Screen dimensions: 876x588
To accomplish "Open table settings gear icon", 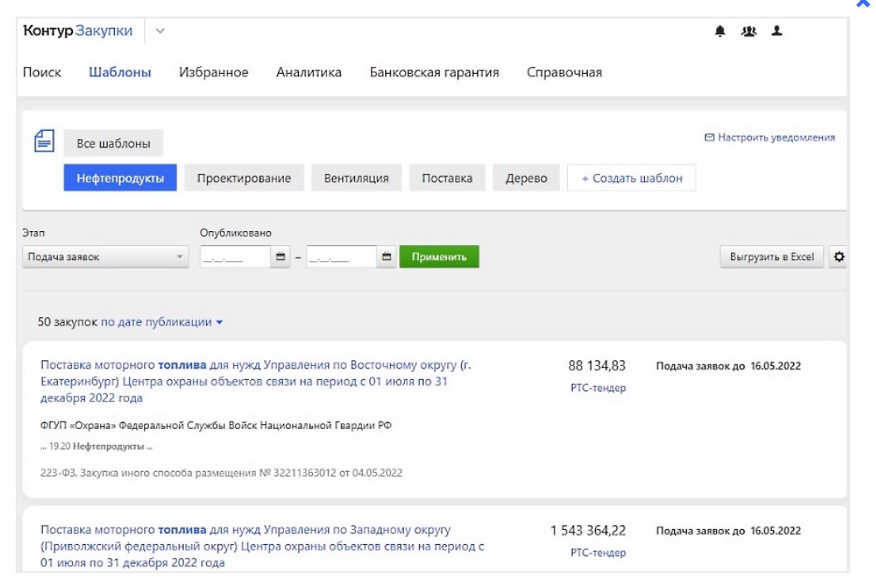I will tap(839, 257).
